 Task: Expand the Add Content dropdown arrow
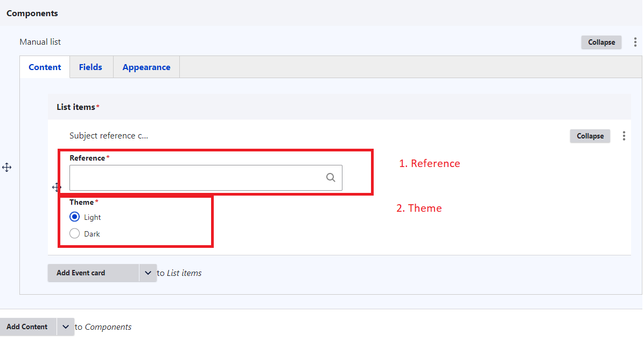[66, 327]
